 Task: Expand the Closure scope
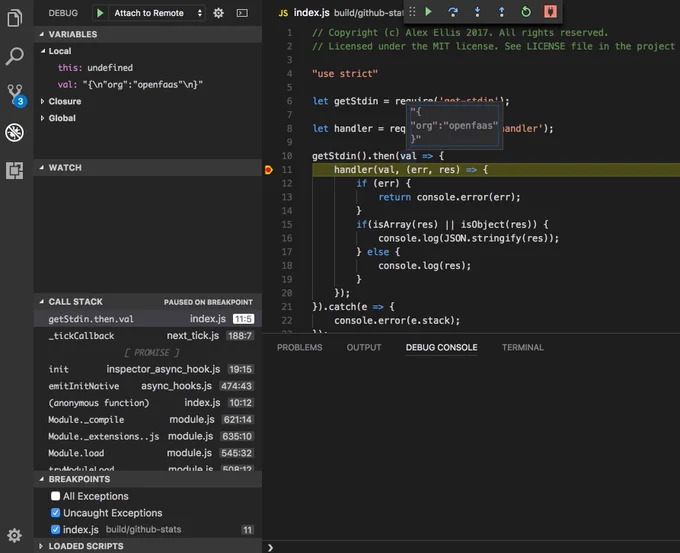[42, 101]
